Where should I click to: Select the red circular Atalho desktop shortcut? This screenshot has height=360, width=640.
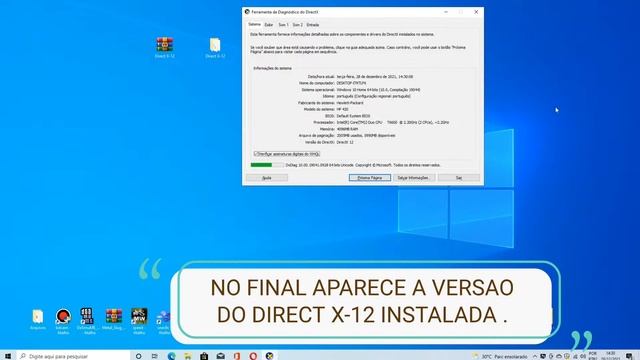(63, 321)
